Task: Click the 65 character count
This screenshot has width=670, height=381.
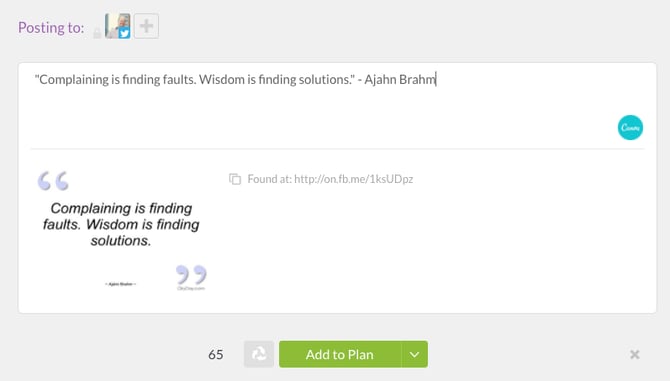Action: pos(216,355)
